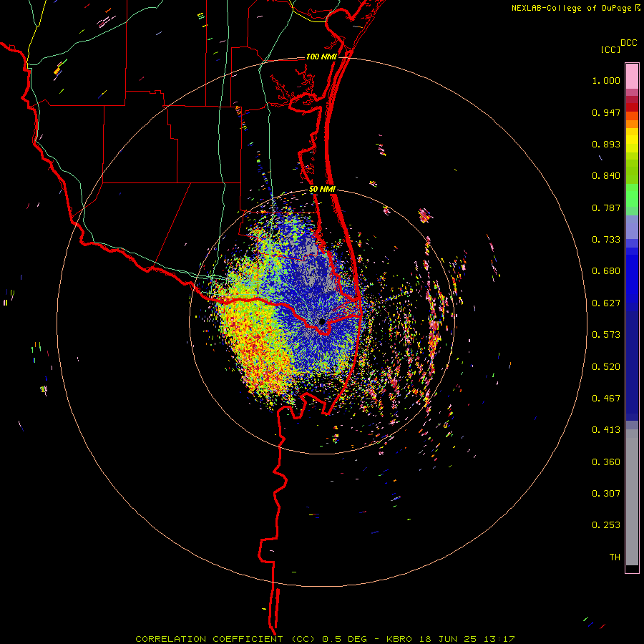Click the 0.413 scale value
Image resolution: width=644 pixels, height=644 pixels.
pyautogui.click(x=606, y=430)
